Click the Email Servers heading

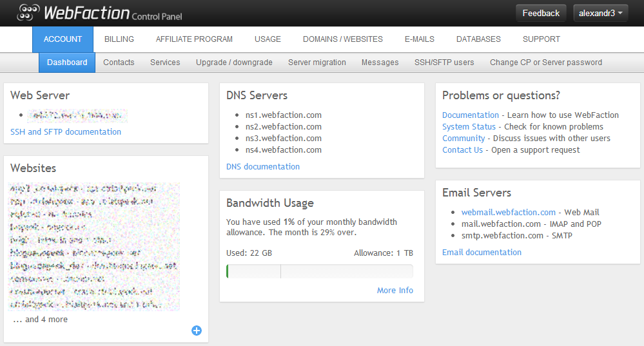[476, 193]
